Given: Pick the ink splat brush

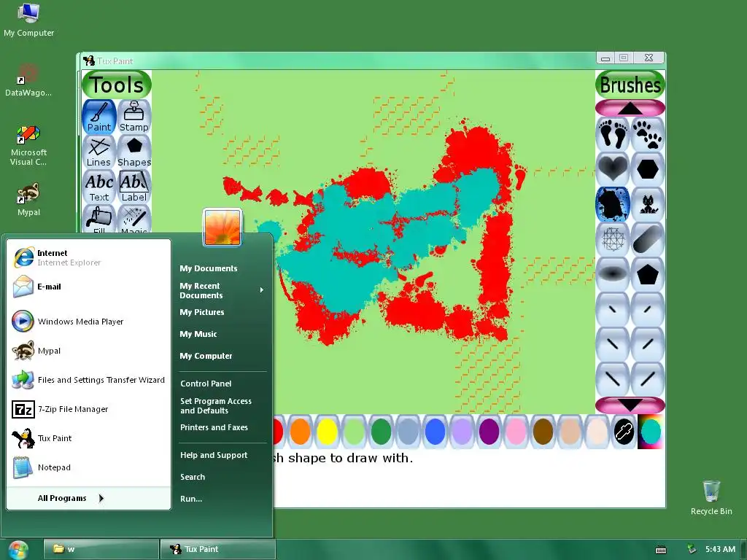Looking at the screenshot, I should (613, 204).
